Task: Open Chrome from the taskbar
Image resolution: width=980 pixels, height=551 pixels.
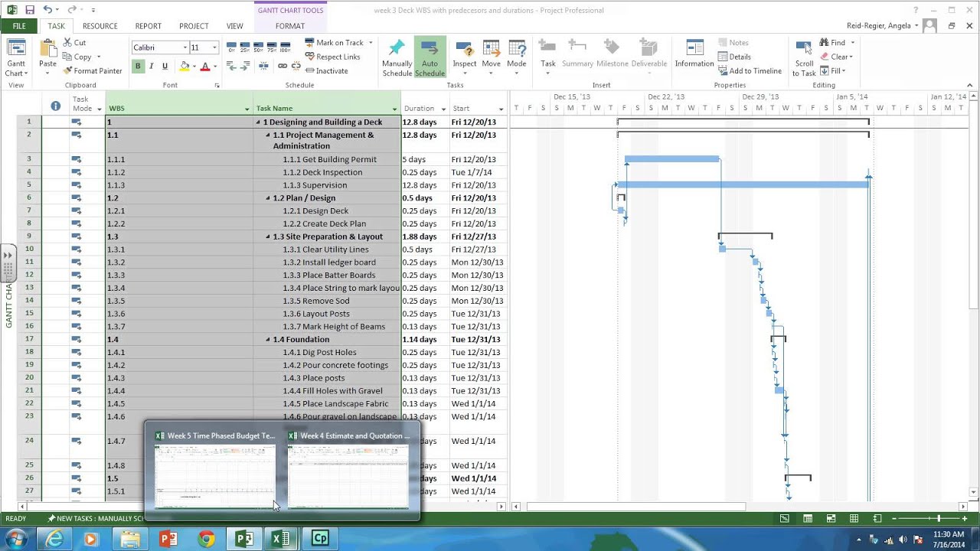Action: [x=206, y=539]
